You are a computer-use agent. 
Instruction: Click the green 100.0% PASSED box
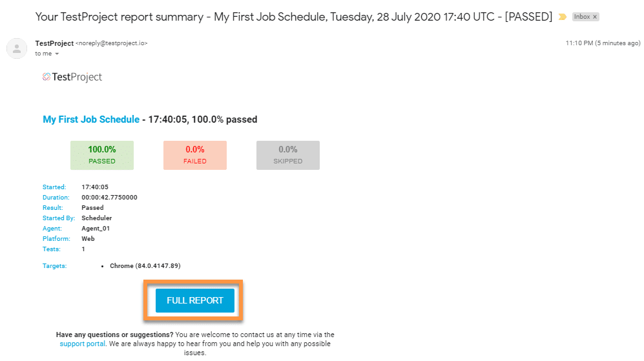[x=102, y=155]
